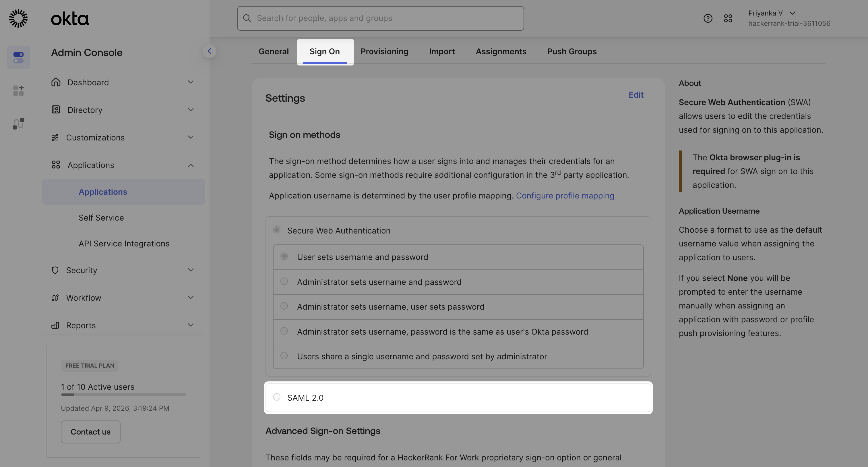Open the Push Groups tab

point(571,52)
